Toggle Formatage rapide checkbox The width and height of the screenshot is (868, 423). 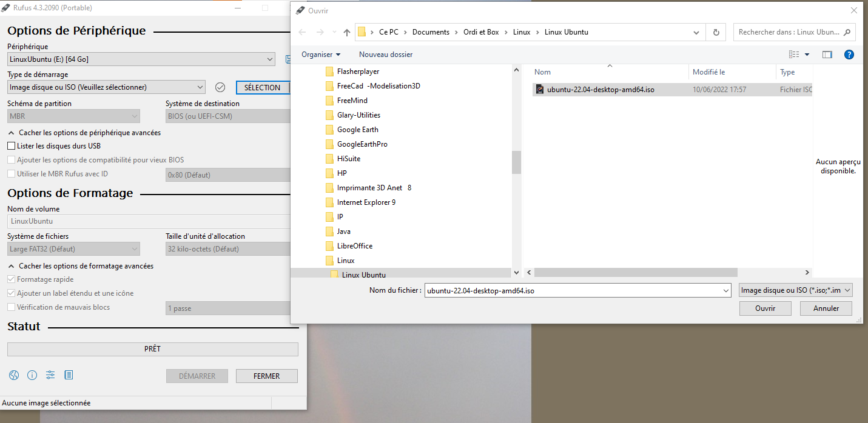coord(11,279)
